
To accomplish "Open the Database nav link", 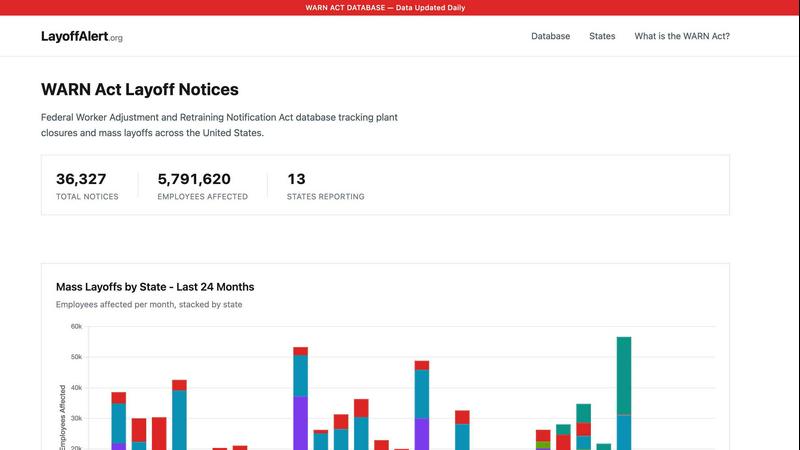I will (550, 36).
